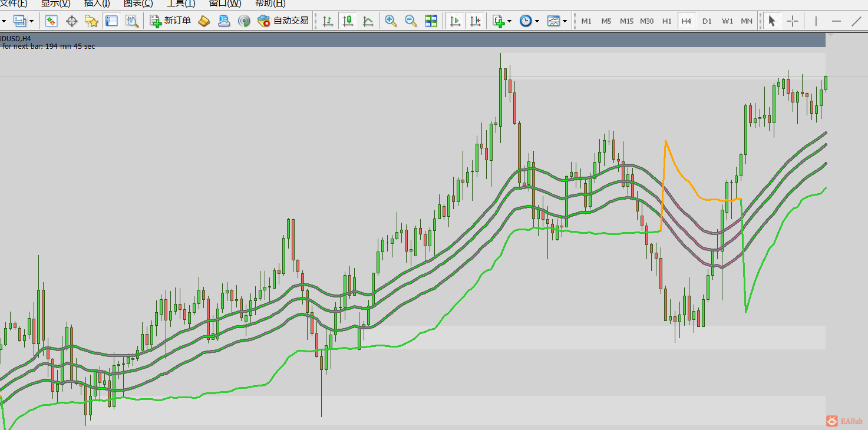Open the 图表(C) menu
Viewport: 868px width, 430px height.
click(138, 3)
